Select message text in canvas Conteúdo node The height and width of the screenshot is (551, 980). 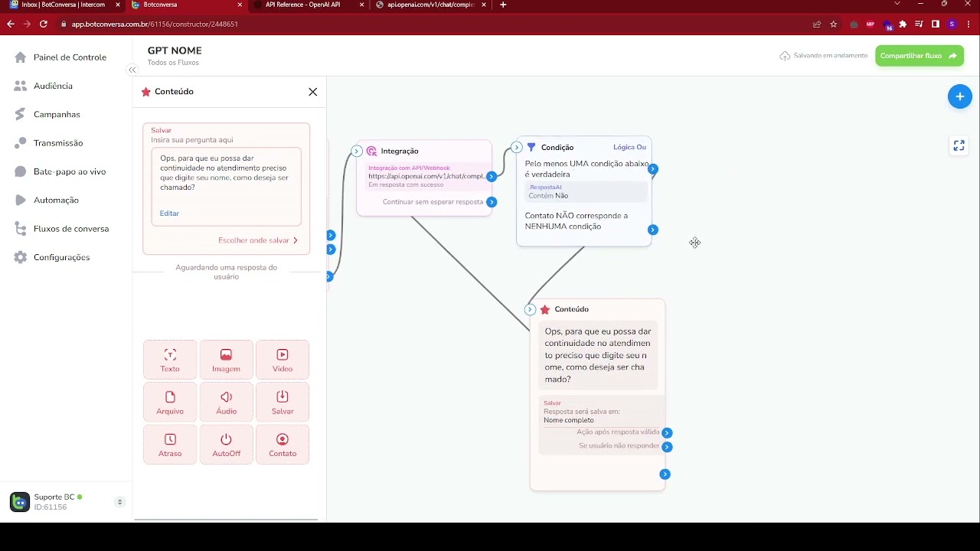pos(598,355)
